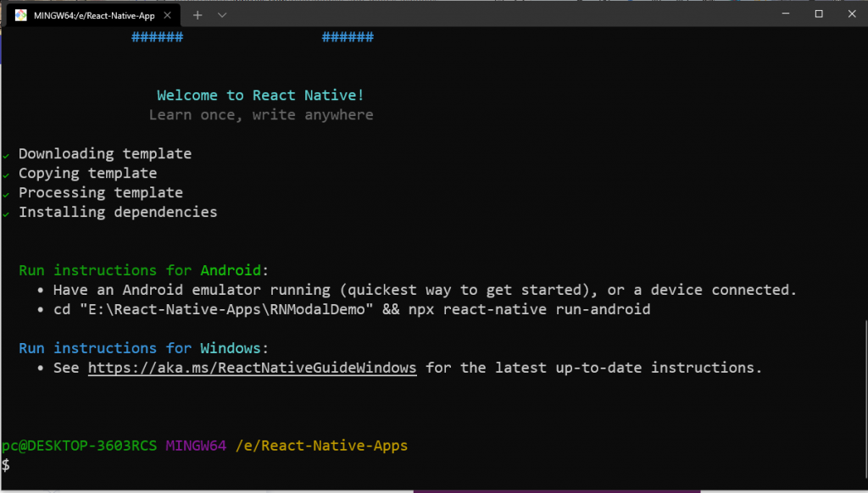The height and width of the screenshot is (493, 868).
Task: Click the Git Bash icon in the tab
Action: (x=21, y=15)
